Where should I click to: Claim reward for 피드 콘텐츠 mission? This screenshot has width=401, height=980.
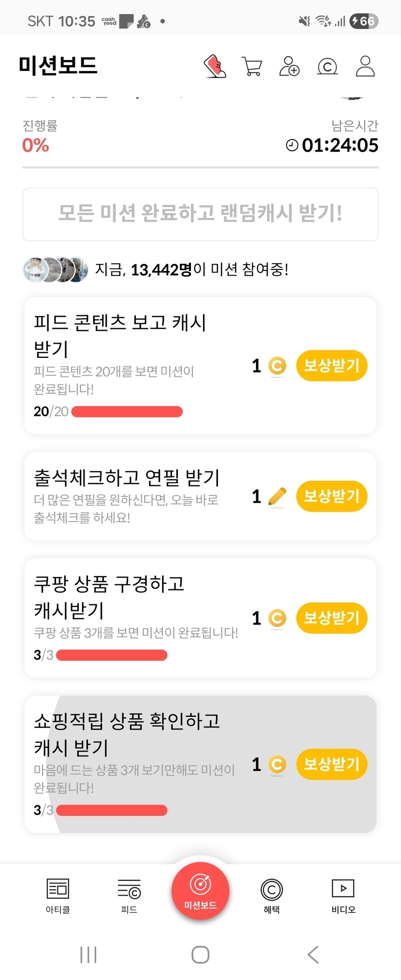(x=331, y=366)
